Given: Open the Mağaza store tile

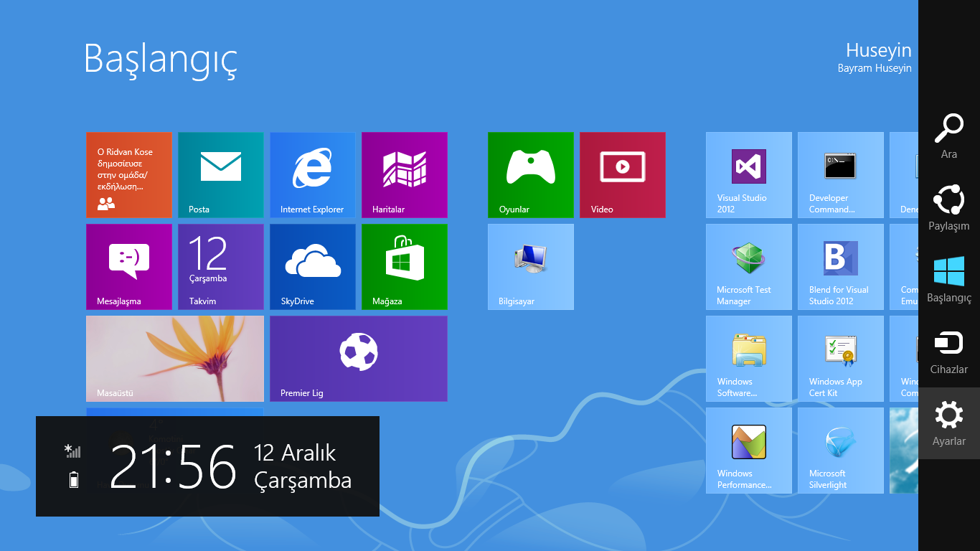Looking at the screenshot, I should (x=405, y=267).
